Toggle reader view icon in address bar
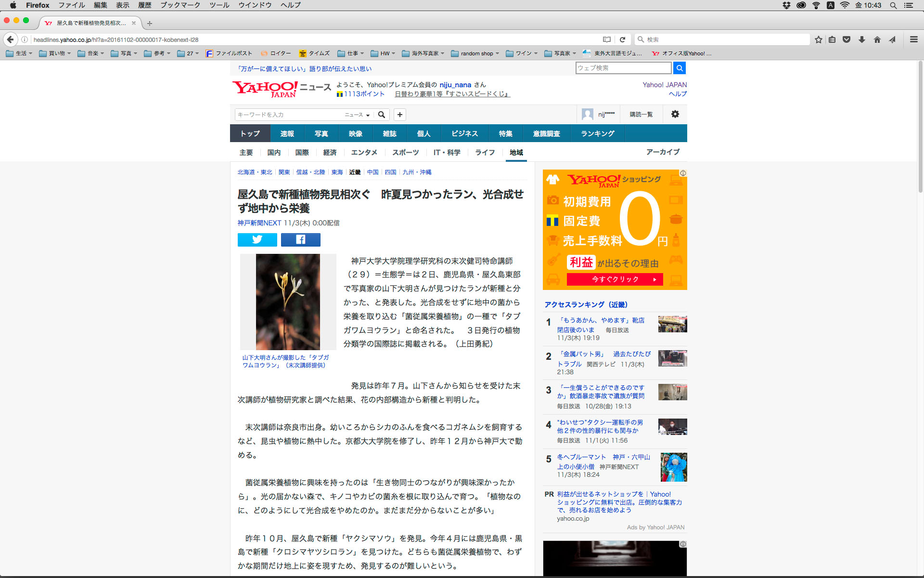Image resolution: width=924 pixels, height=578 pixels. 607,39
